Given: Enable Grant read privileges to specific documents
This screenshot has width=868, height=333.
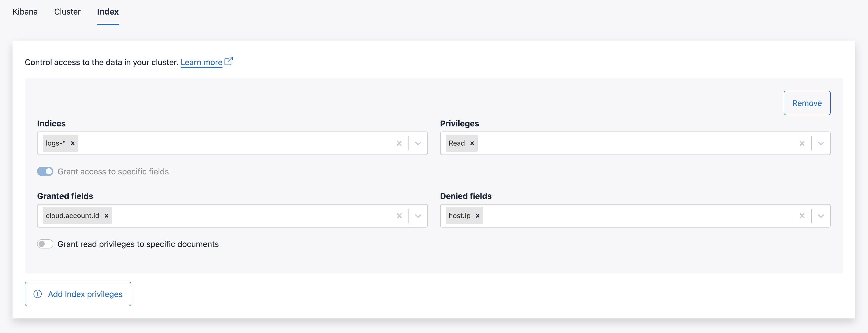Looking at the screenshot, I should coord(45,244).
